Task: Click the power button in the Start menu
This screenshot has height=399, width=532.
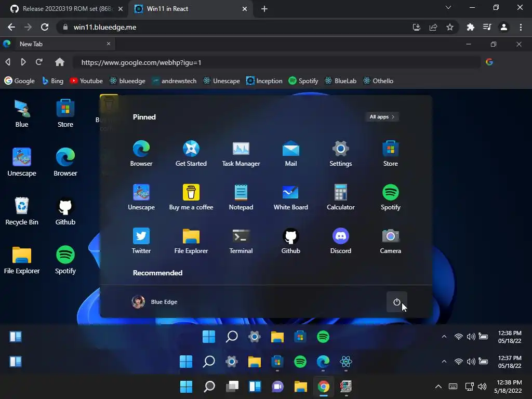Action: click(x=396, y=302)
